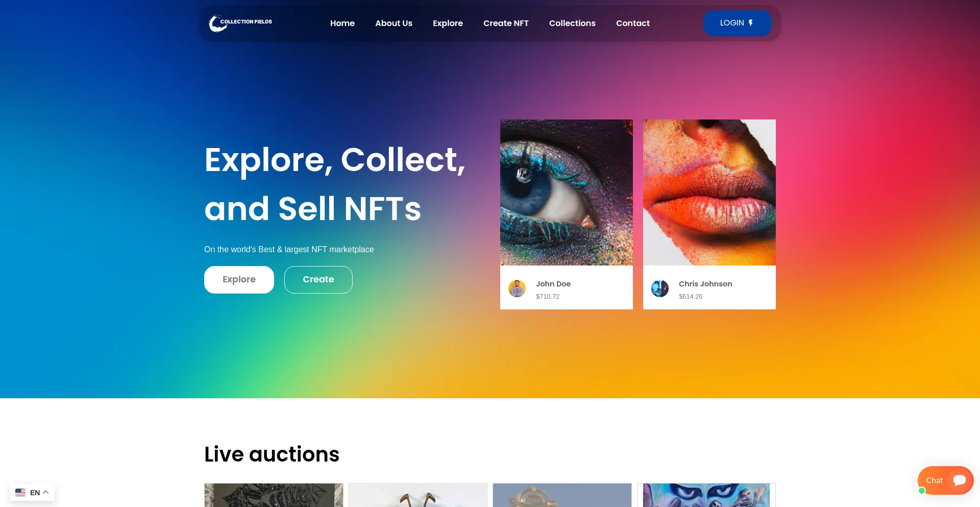The height and width of the screenshot is (507, 980).
Task: Open the blue face painting auction thumbnail
Action: (x=706, y=495)
